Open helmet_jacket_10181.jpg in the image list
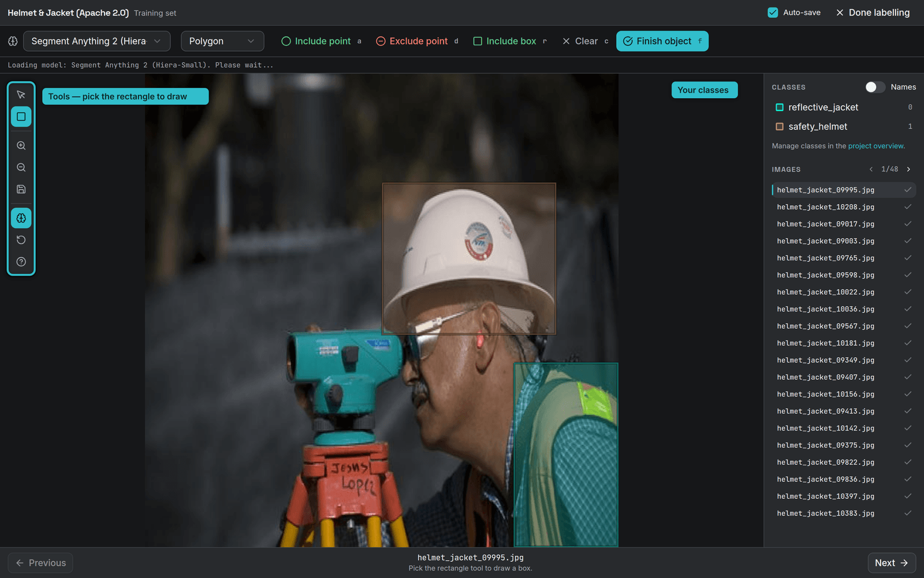The width and height of the screenshot is (924, 578). click(844, 343)
